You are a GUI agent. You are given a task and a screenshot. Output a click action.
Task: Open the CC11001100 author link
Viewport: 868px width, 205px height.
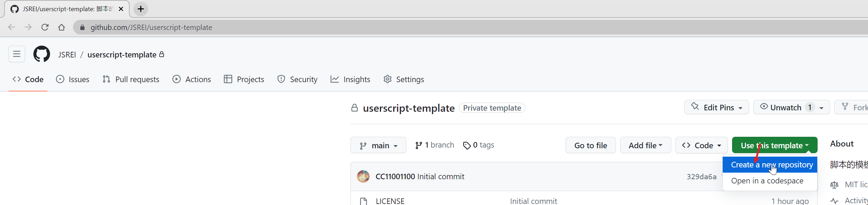pos(395,176)
